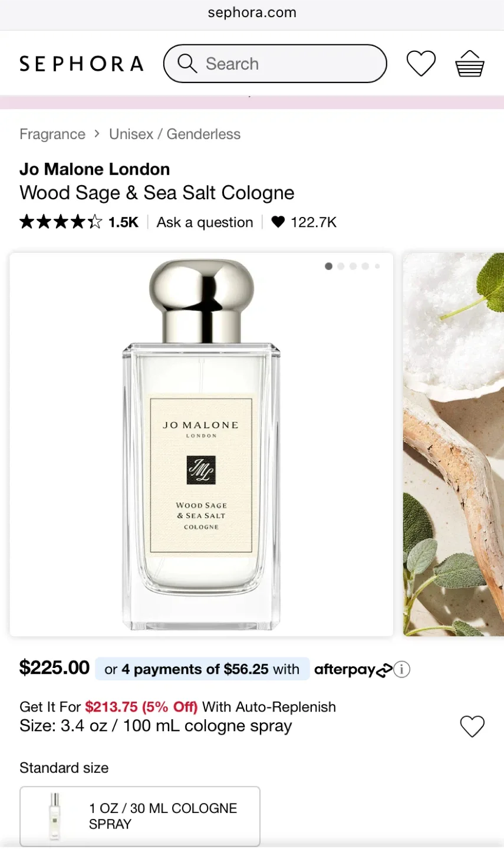Open the Fragrance breadcrumb
The height and width of the screenshot is (849, 504).
pos(52,134)
